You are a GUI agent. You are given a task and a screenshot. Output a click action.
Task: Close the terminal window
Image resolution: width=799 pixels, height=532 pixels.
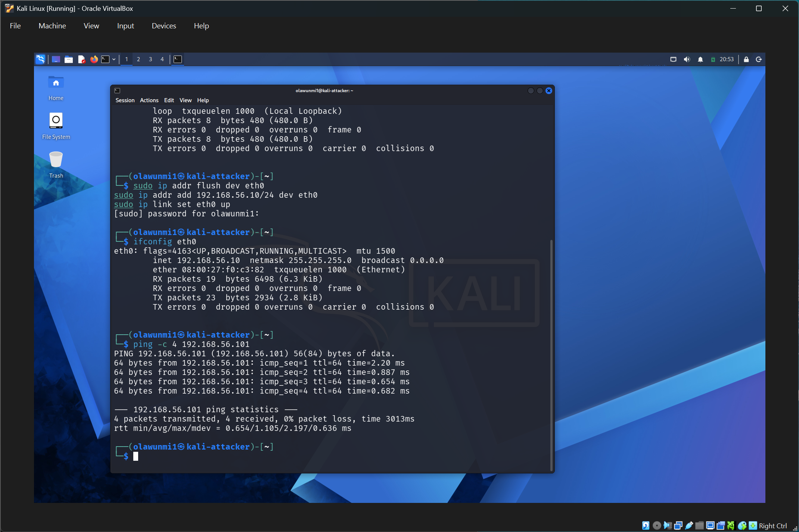(x=549, y=91)
